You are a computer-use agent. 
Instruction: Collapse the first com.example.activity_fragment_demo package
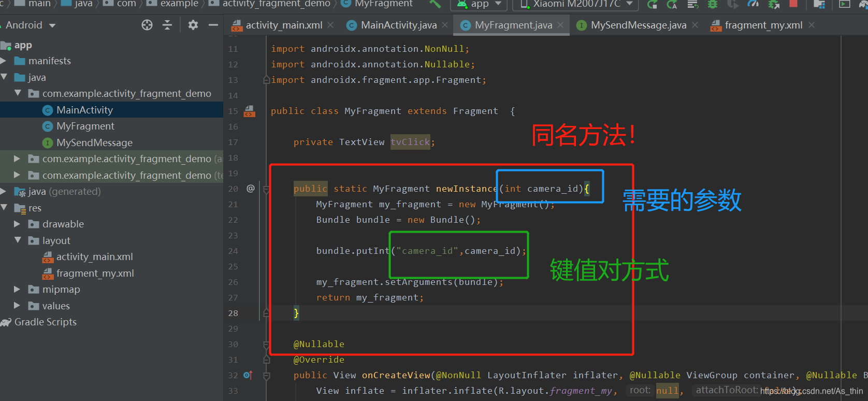click(18, 93)
